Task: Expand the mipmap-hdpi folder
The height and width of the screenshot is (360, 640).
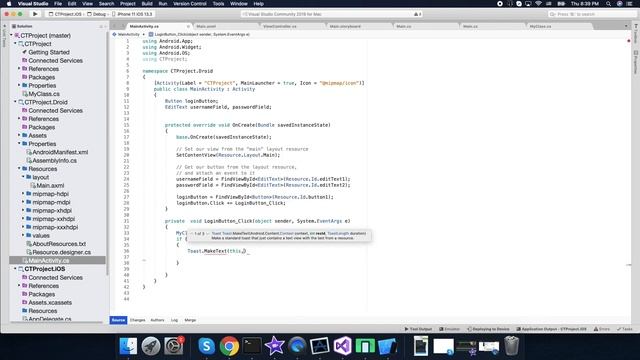Action: 23,194
